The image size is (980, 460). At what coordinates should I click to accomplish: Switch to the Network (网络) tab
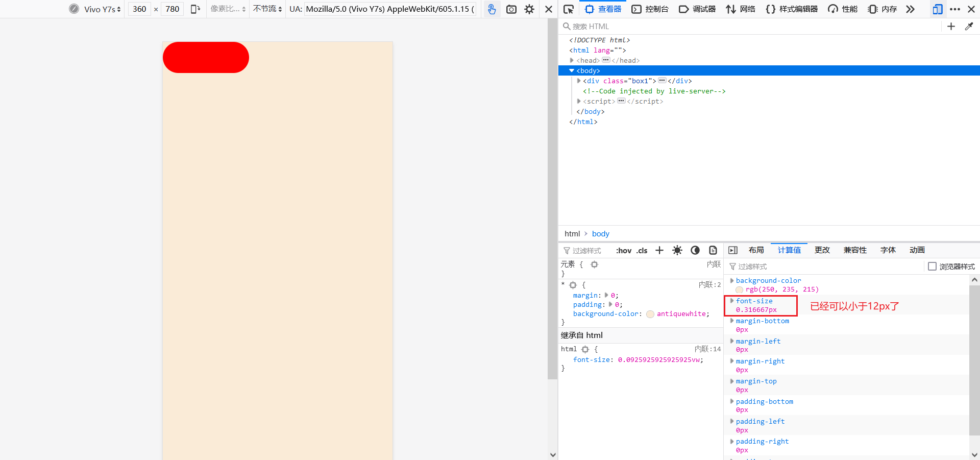tap(741, 9)
